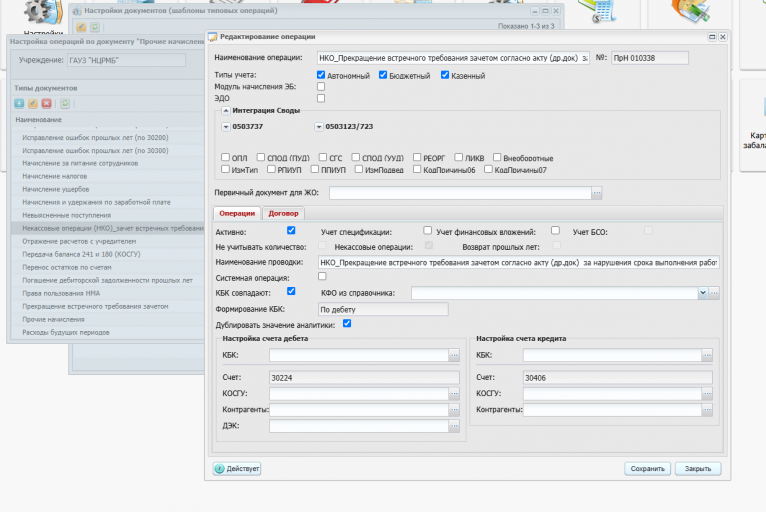The width and height of the screenshot is (766, 512).
Task: Check the ОПЛ checkbox
Action: (x=225, y=157)
